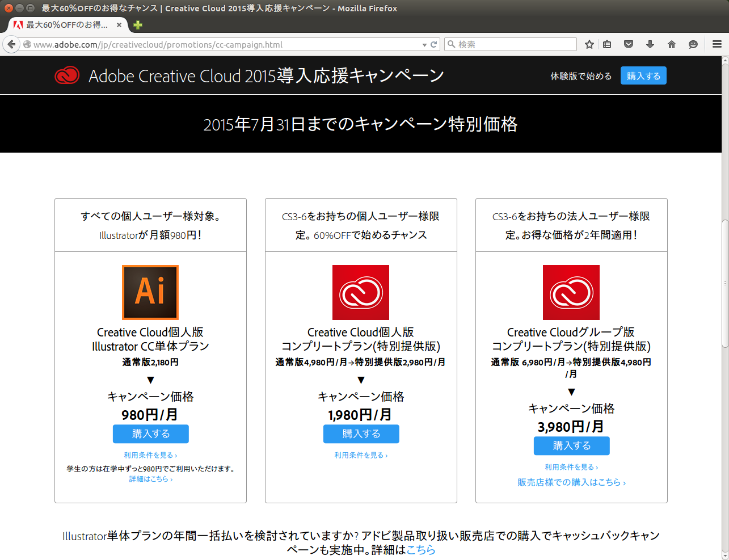The image size is (729, 560).
Task: Click the address bar URL
Action: (x=158, y=45)
